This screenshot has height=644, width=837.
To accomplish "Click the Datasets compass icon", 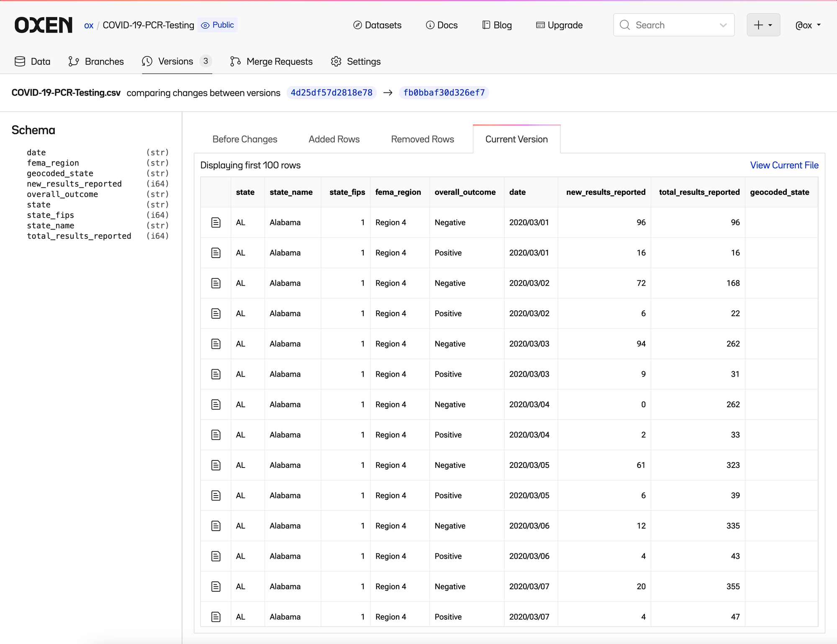I will point(357,25).
